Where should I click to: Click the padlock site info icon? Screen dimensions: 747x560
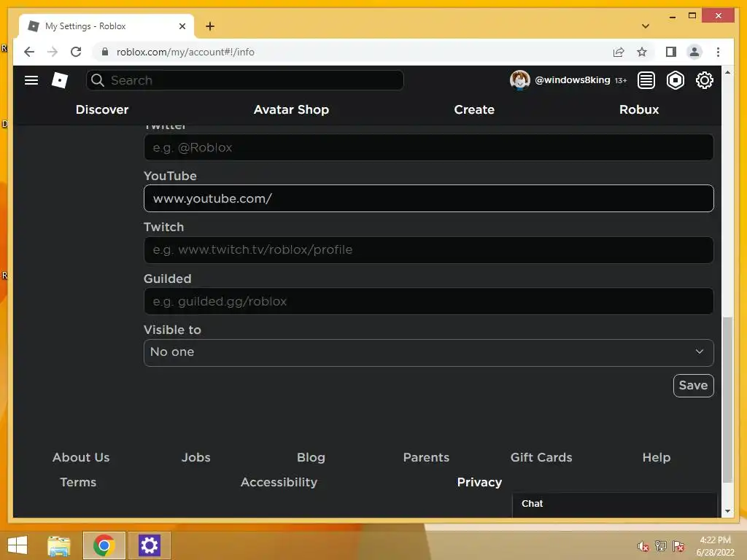coord(105,52)
